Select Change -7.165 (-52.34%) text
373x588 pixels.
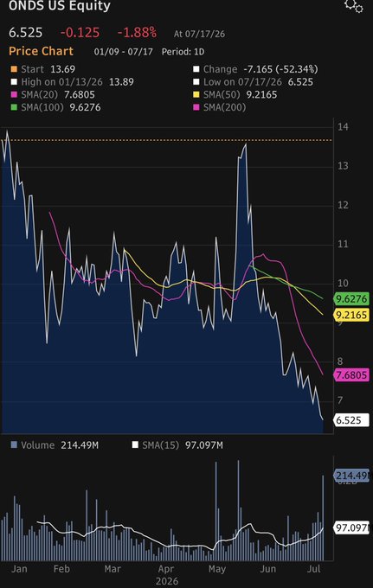(260, 69)
